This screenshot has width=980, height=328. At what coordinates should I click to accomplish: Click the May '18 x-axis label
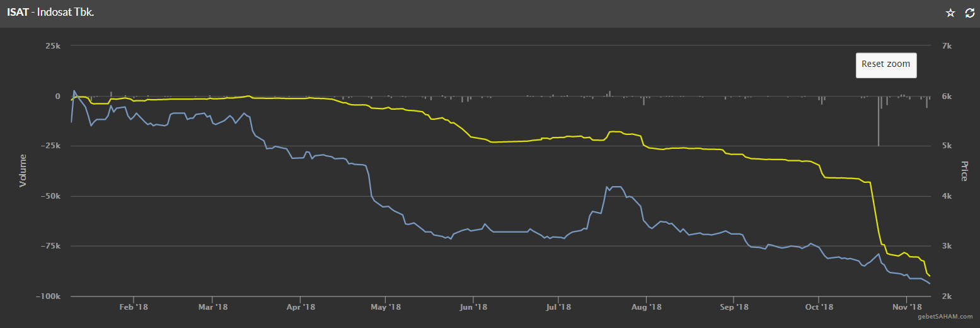(386, 307)
